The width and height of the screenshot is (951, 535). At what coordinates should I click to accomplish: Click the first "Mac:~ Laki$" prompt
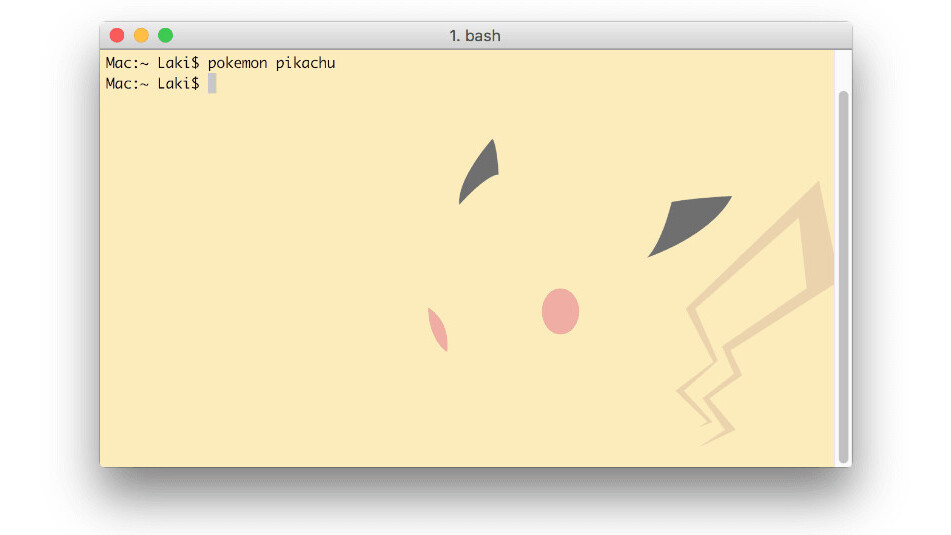152,63
